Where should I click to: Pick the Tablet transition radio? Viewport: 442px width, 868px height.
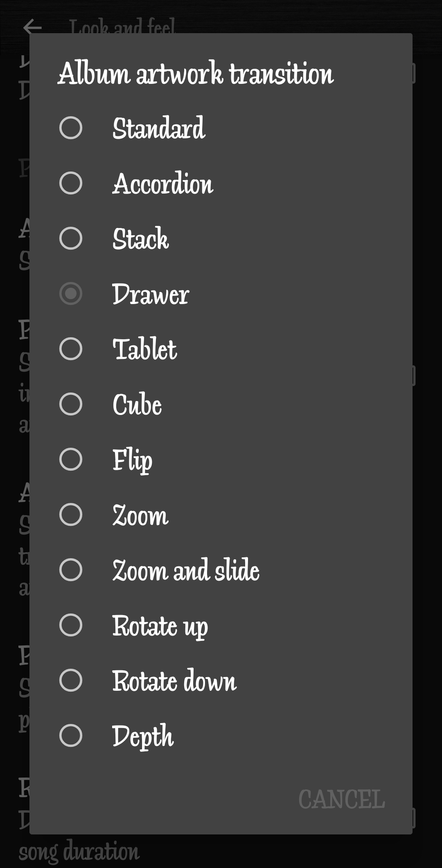coord(71,349)
